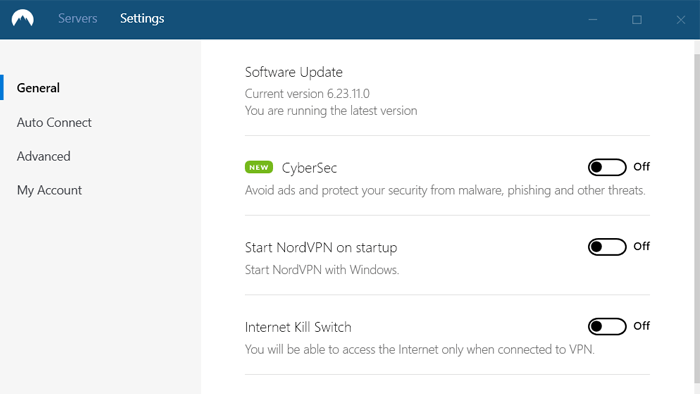
Task: Select General in the settings sidebar
Action: 38,88
